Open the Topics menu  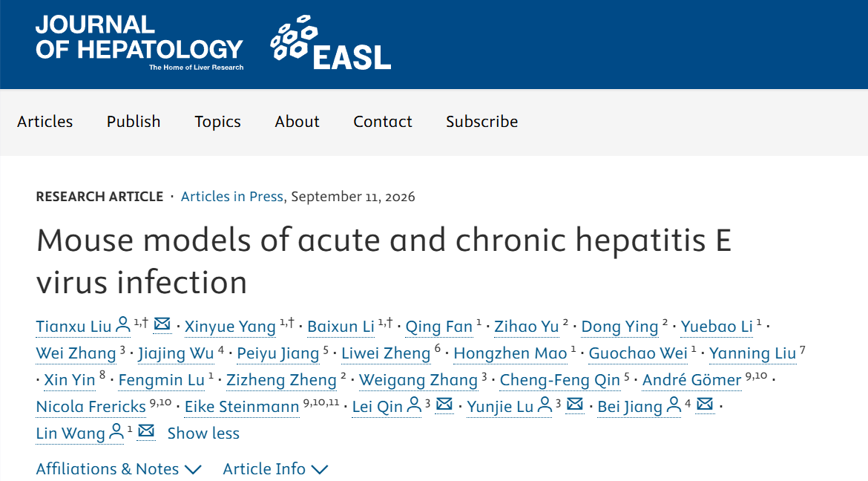click(217, 121)
